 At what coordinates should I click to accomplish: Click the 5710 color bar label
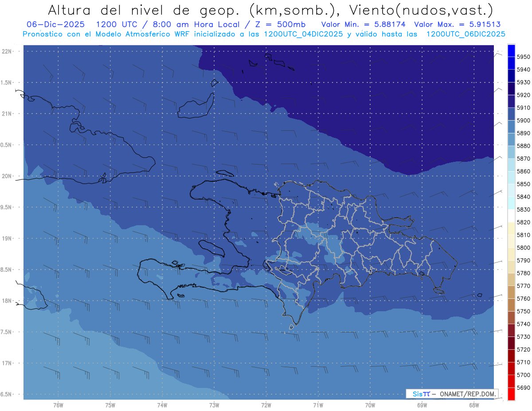point(524,362)
